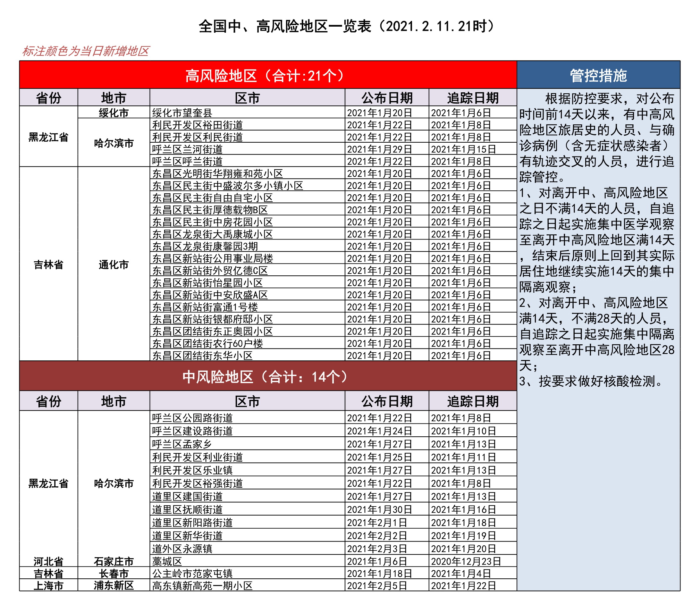Click 东昌区新站街公用事业局楼 entry

coord(213,258)
